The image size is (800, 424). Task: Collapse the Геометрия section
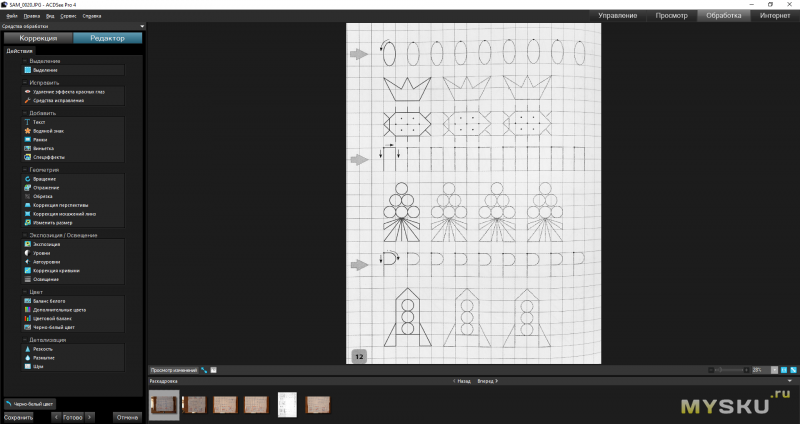(25, 170)
